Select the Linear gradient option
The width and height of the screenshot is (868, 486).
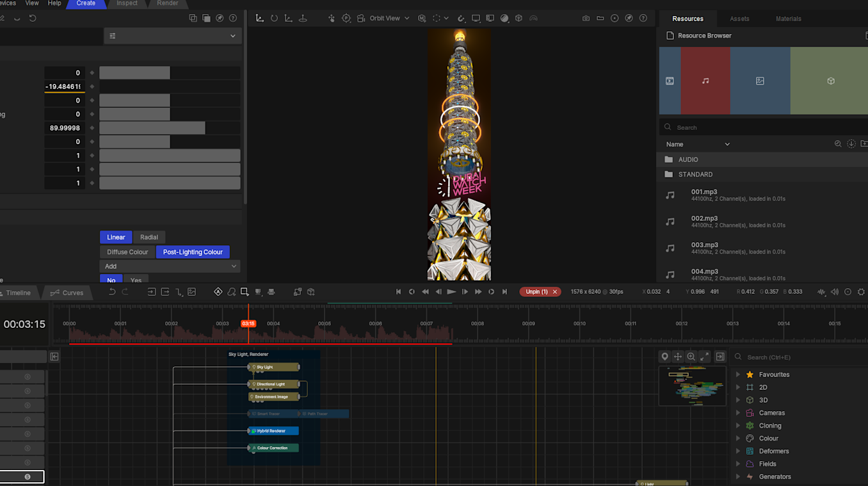coord(116,237)
